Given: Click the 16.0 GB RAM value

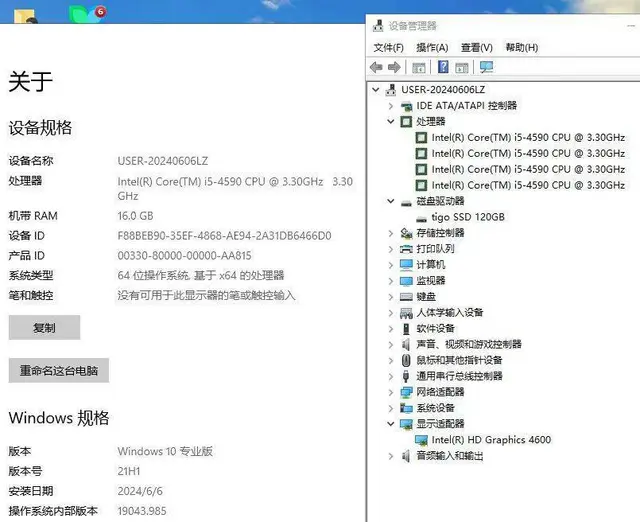Looking at the screenshot, I should pos(136,216).
